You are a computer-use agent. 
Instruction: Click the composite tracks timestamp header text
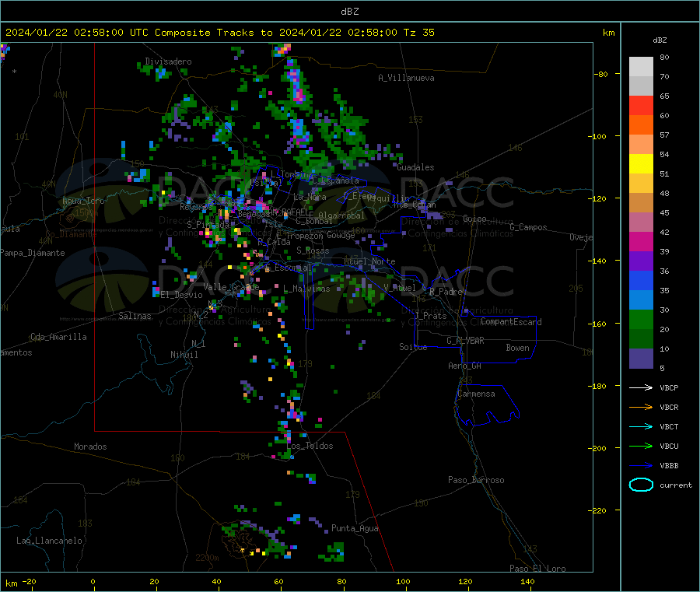tap(219, 33)
